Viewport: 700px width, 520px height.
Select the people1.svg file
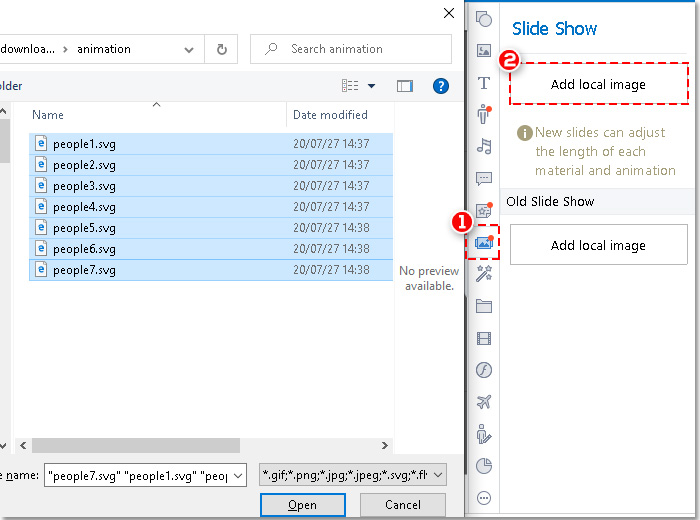click(x=211, y=144)
